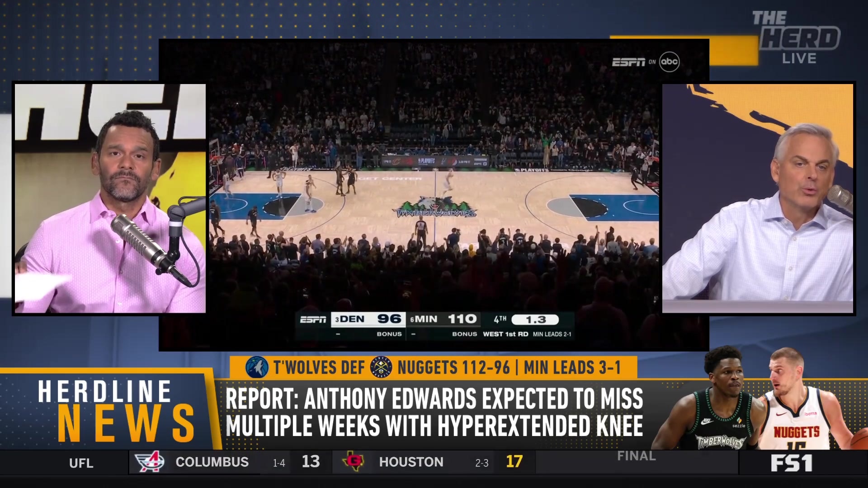
Task: Click the Nuggets logo in headline bar
Action: click(381, 367)
